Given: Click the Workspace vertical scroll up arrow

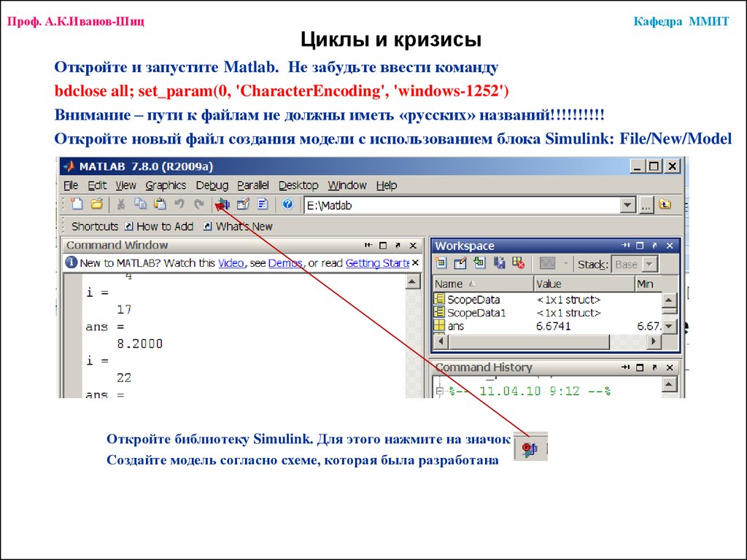Looking at the screenshot, I should (669, 300).
